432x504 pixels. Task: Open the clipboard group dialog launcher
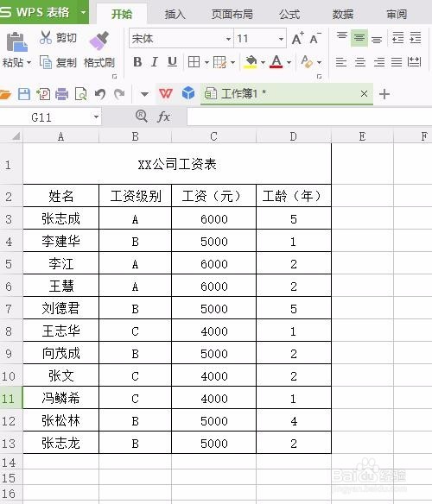point(114,77)
